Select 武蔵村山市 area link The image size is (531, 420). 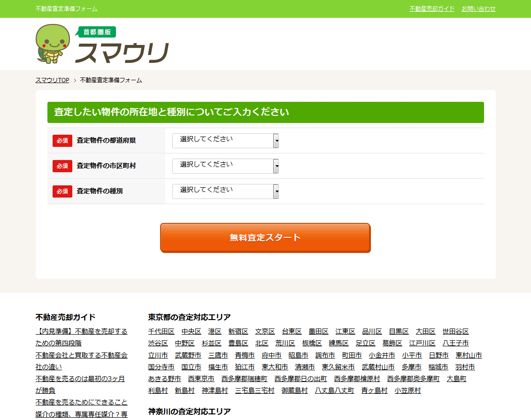(x=378, y=367)
